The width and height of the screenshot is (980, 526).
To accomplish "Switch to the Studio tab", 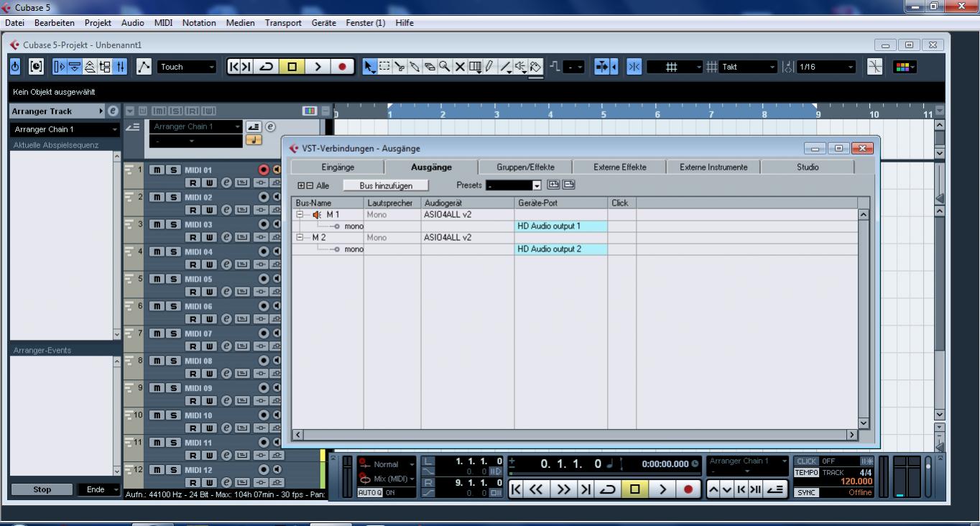I will point(808,167).
